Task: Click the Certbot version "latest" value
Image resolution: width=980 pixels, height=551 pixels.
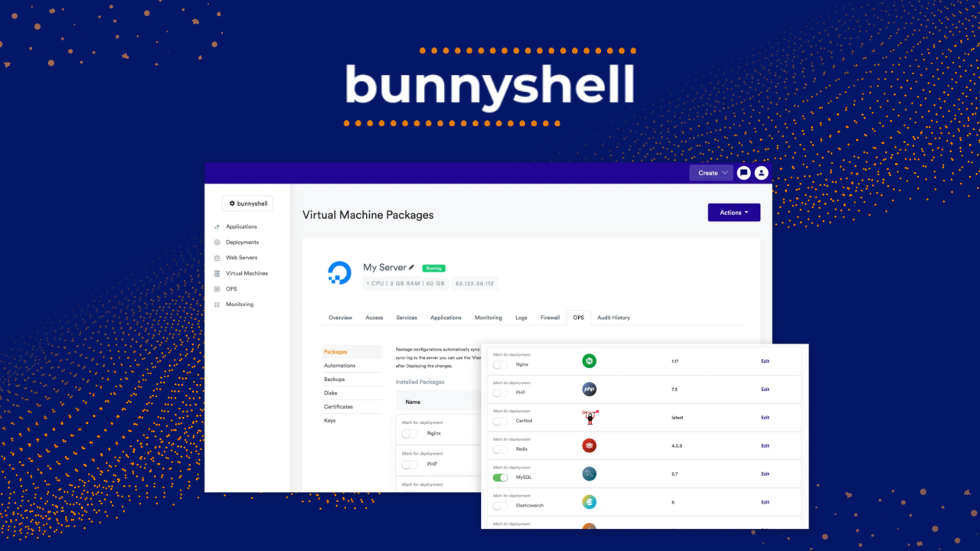Action: click(x=677, y=418)
